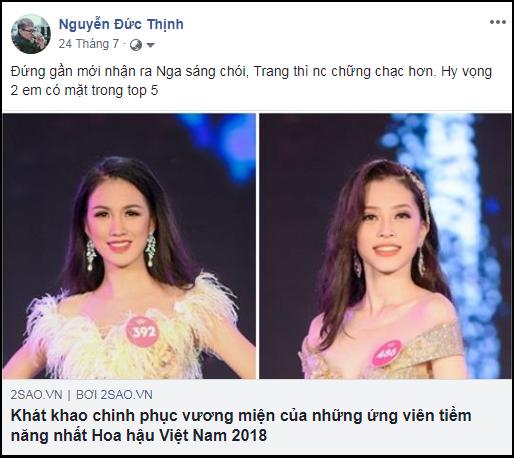Click the pink 392 number badge

[x=142, y=331]
